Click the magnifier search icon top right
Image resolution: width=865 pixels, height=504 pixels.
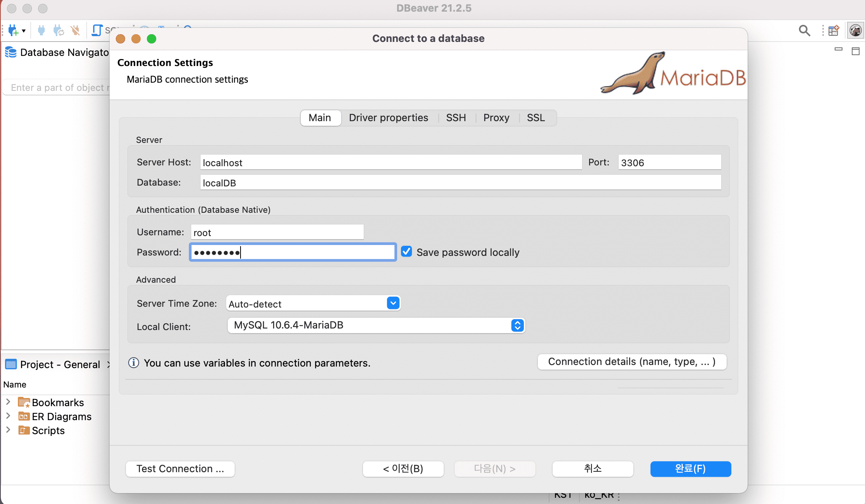pos(804,30)
